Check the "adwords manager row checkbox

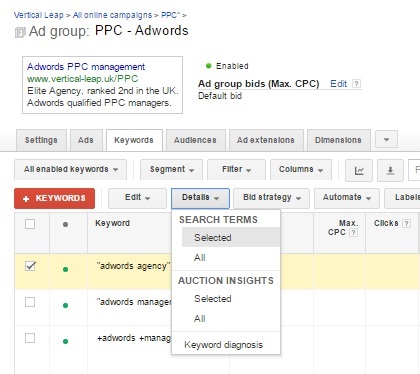[x=30, y=302]
